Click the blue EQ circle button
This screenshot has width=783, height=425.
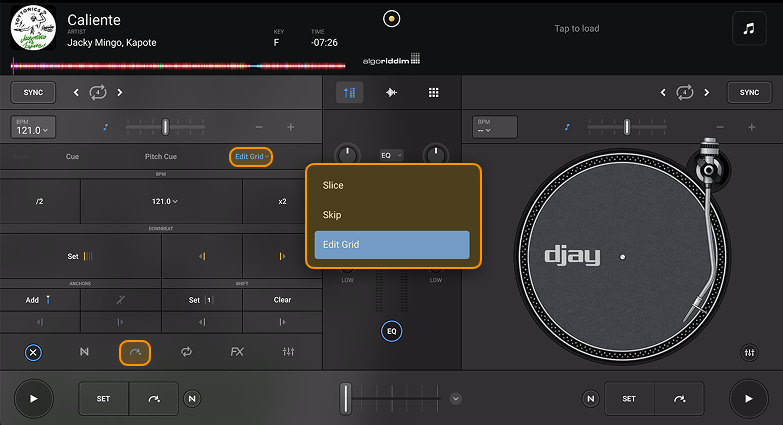tap(392, 331)
